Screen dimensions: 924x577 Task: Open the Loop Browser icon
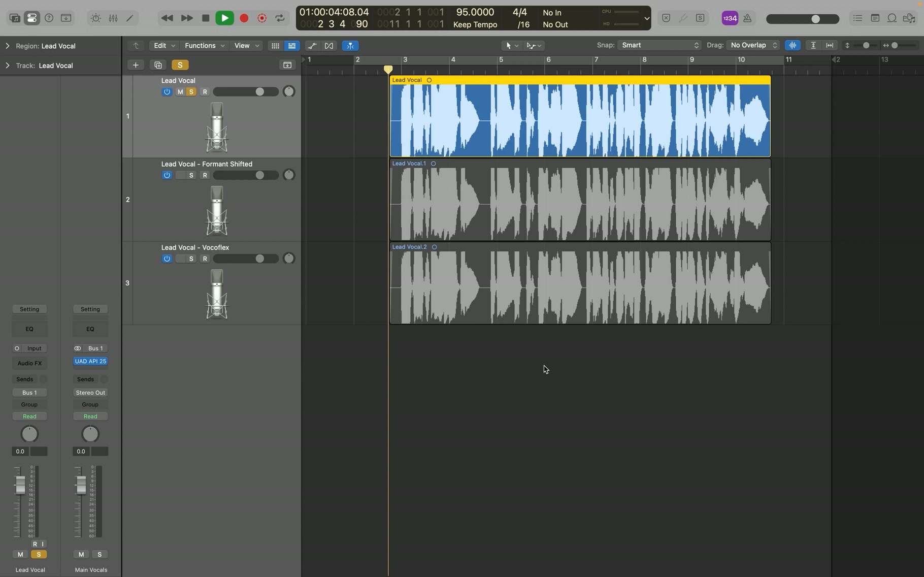(892, 18)
